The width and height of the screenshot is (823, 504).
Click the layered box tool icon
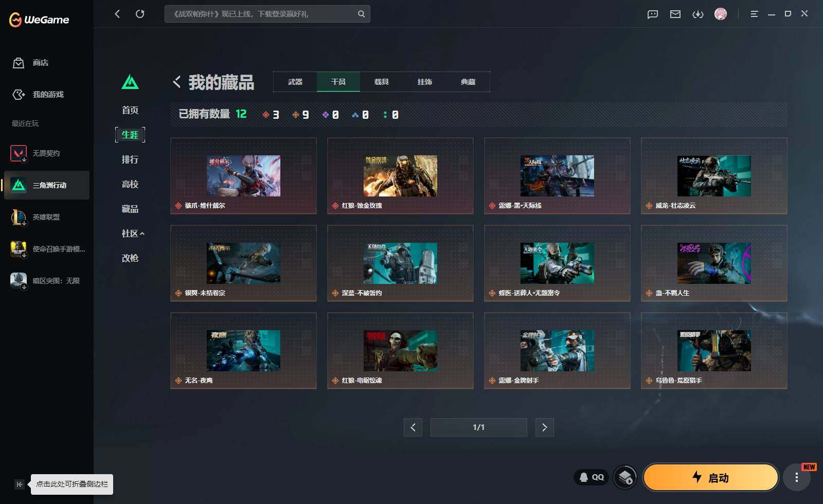pos(625,477)
